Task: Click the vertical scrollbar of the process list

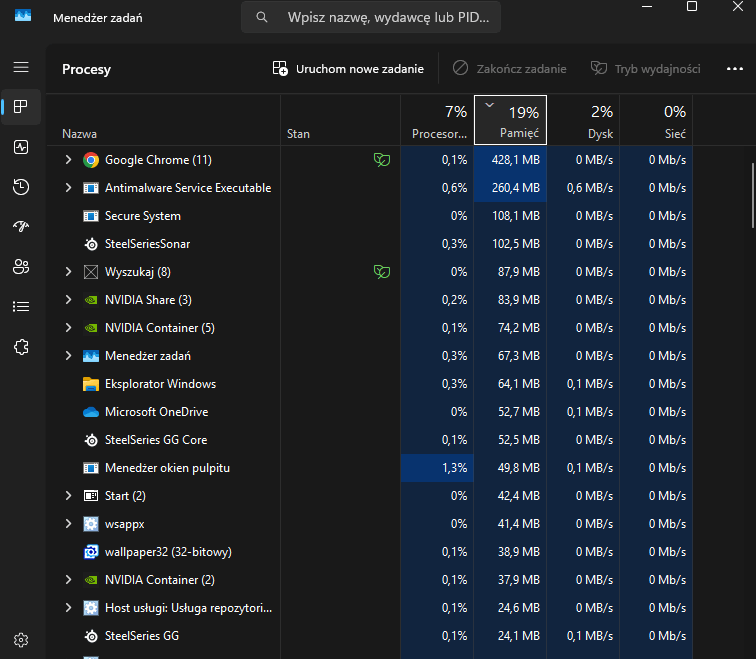Action: (753, 195)
